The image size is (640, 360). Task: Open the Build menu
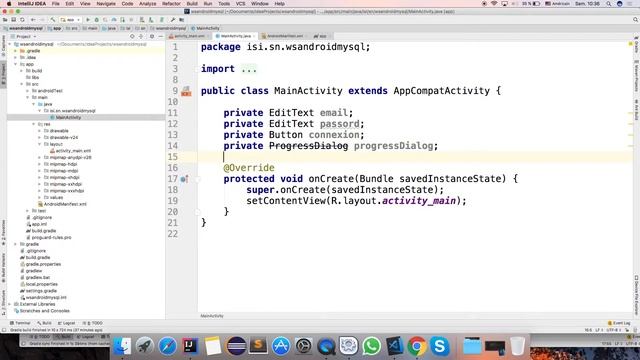[192, 4]
